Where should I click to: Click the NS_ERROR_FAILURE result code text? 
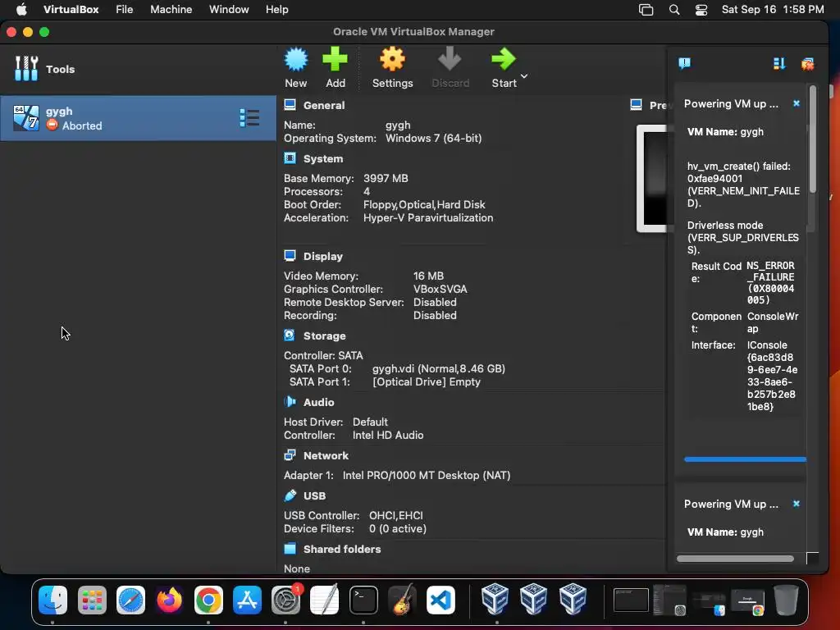(771, 283)
